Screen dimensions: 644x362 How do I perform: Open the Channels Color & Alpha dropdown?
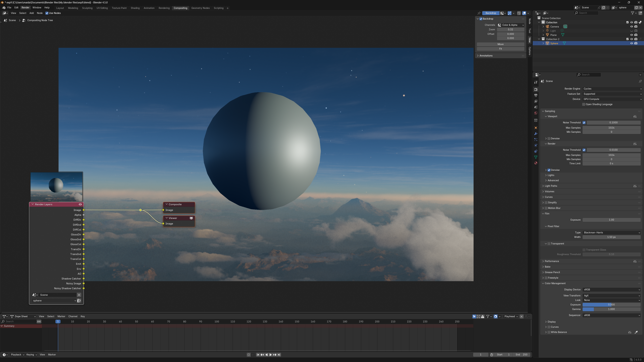510,25
